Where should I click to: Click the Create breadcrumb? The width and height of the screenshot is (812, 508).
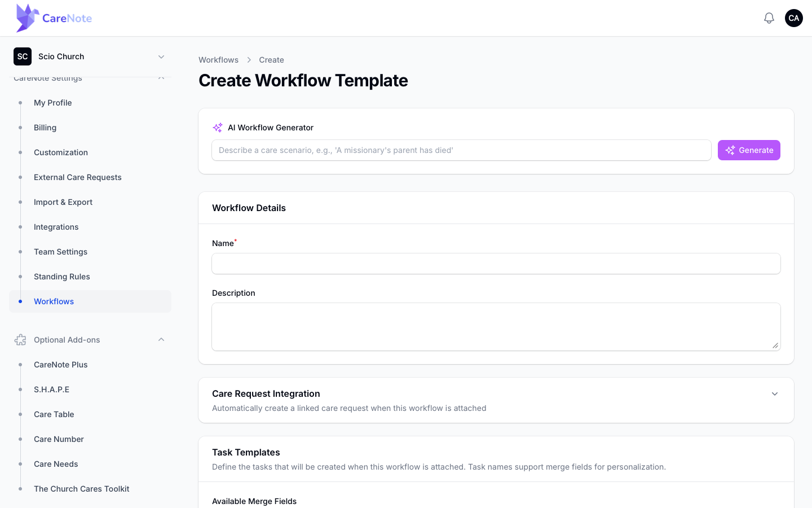271,60
